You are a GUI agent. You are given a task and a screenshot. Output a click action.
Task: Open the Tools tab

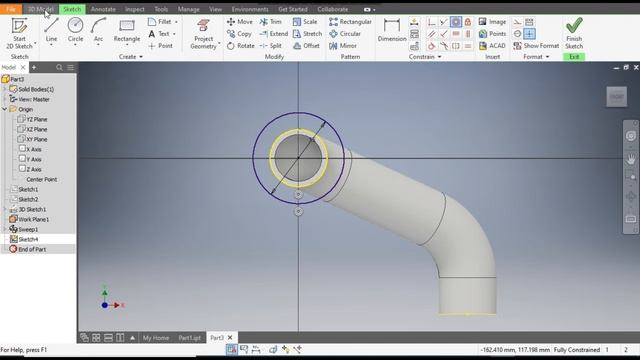pyautogui.click(x=161, y=9)
